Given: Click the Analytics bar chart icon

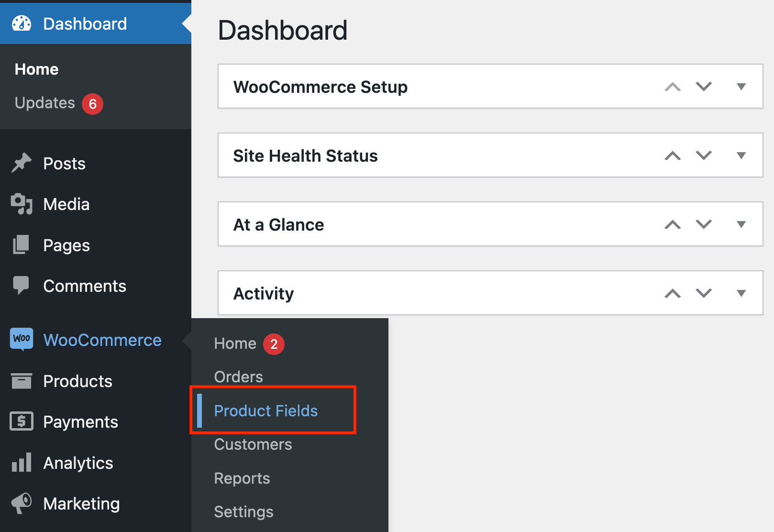Looking at the screenshot, I should (x=22, y=463).
